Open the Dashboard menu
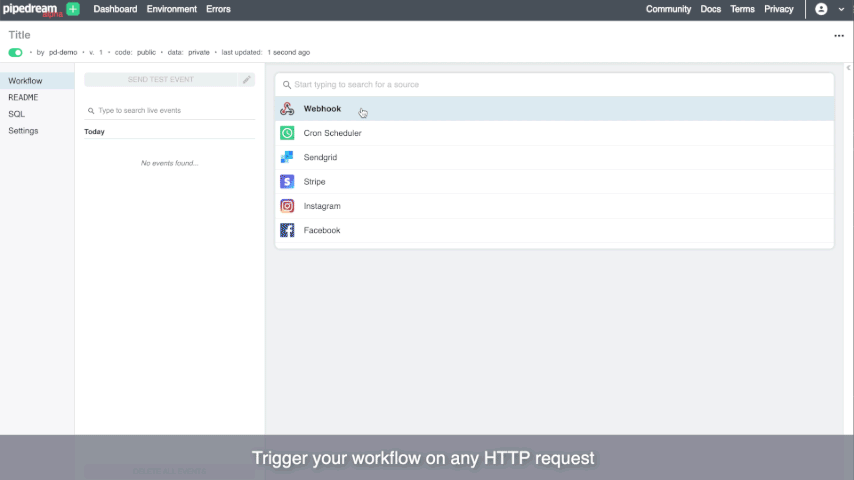Image resolution: width=854 pixels, height=480 pixels. (115, 9)
